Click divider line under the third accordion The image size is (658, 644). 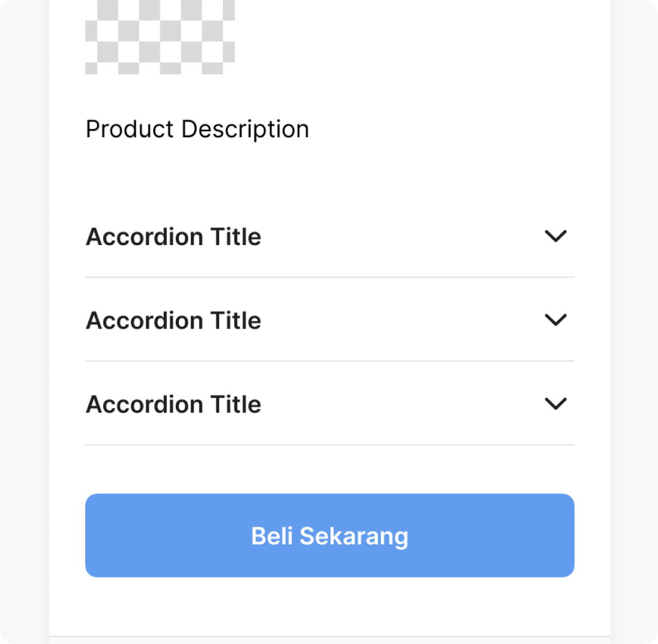[330, 445]
